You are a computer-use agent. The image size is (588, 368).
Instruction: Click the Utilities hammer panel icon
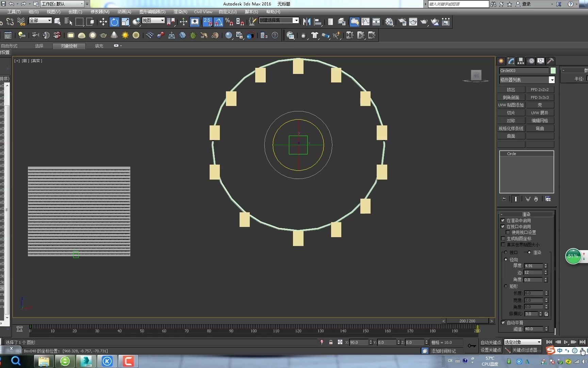coord(550,61)
